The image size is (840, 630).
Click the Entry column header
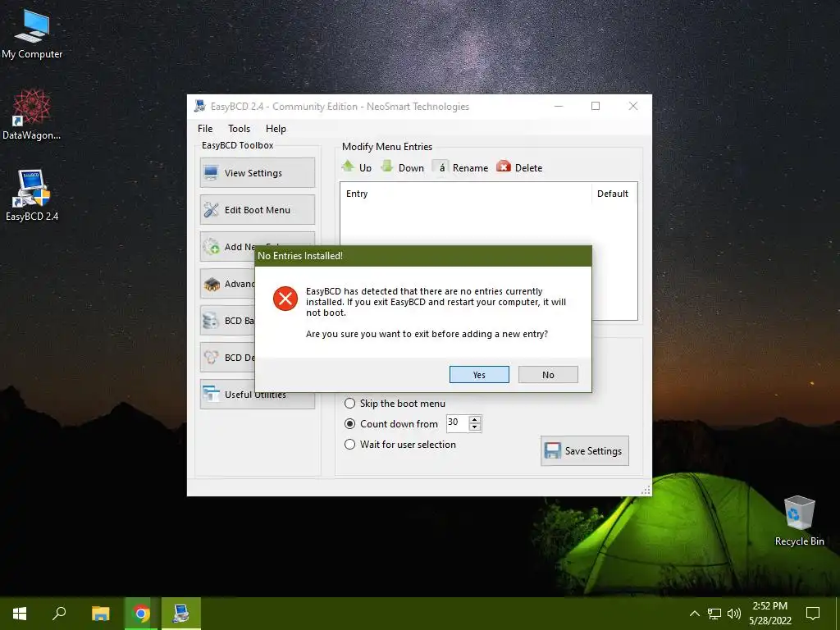[465, 194]
